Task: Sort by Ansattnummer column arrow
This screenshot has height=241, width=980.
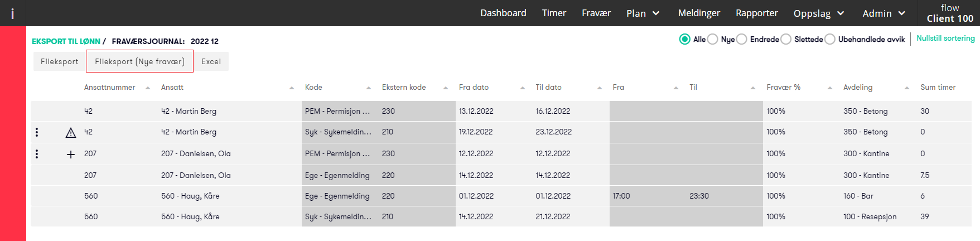Action: point(148,88)
